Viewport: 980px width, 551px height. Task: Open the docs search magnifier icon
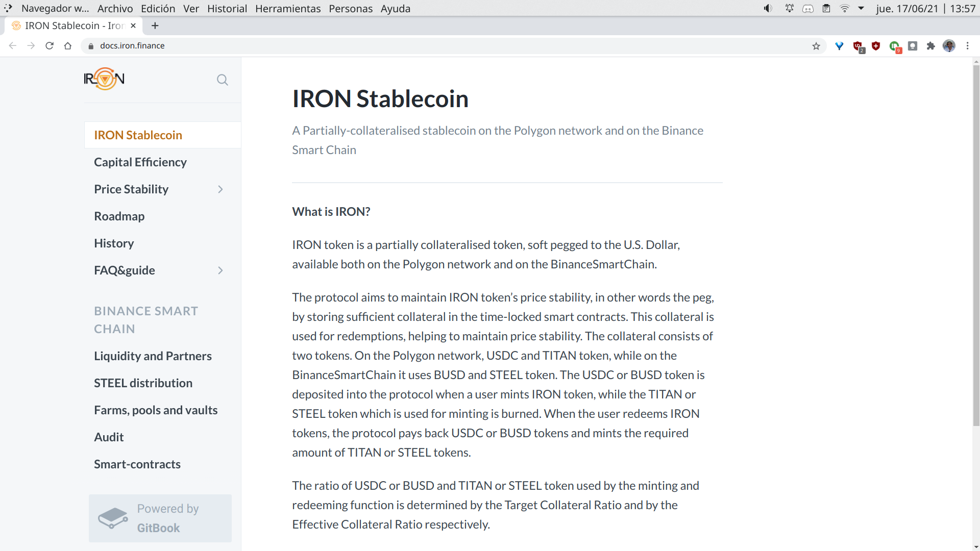coord(222,80)
